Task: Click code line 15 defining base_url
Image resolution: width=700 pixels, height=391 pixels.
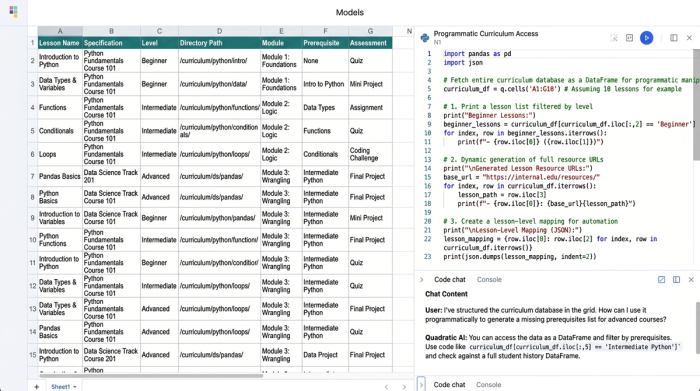Action: click(521, 177)
